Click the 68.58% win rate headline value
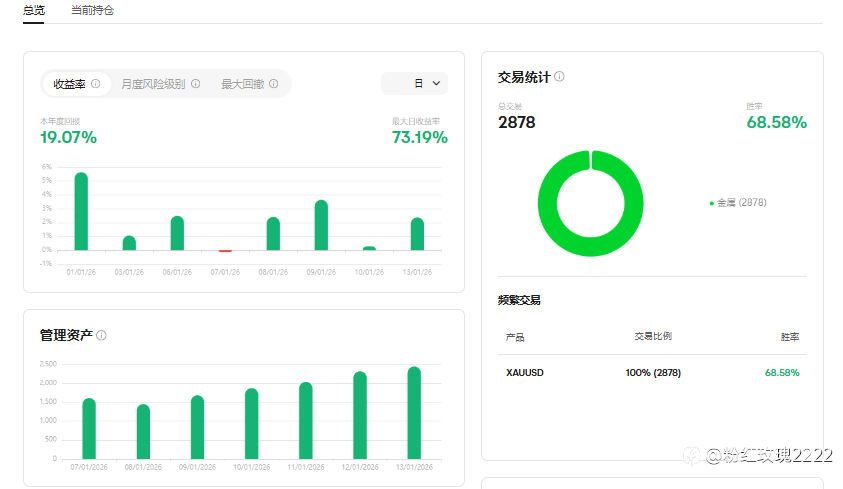Screen dimensions: 843x489 (x=776, y=122)
